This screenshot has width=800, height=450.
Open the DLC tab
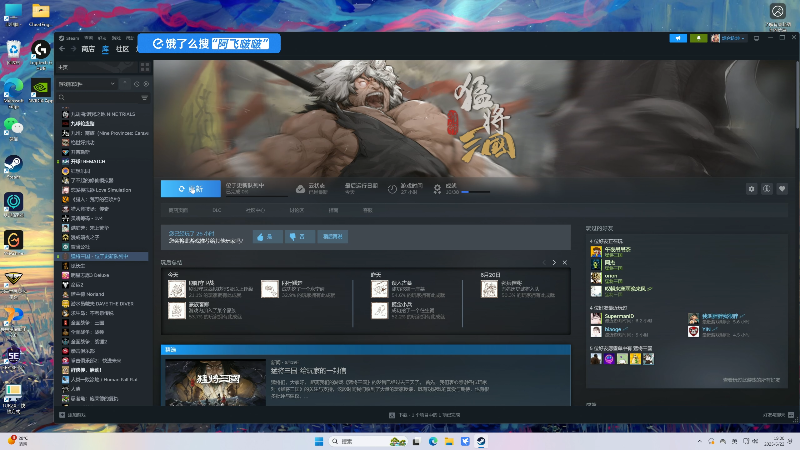tap(217, 210)
